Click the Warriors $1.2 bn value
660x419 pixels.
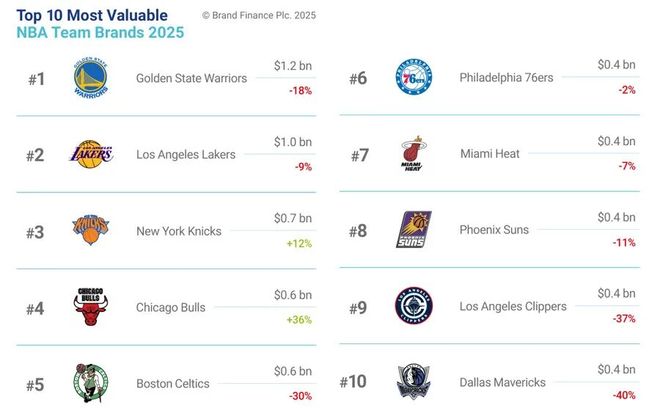pyautogui.click(x=292, y=66)
